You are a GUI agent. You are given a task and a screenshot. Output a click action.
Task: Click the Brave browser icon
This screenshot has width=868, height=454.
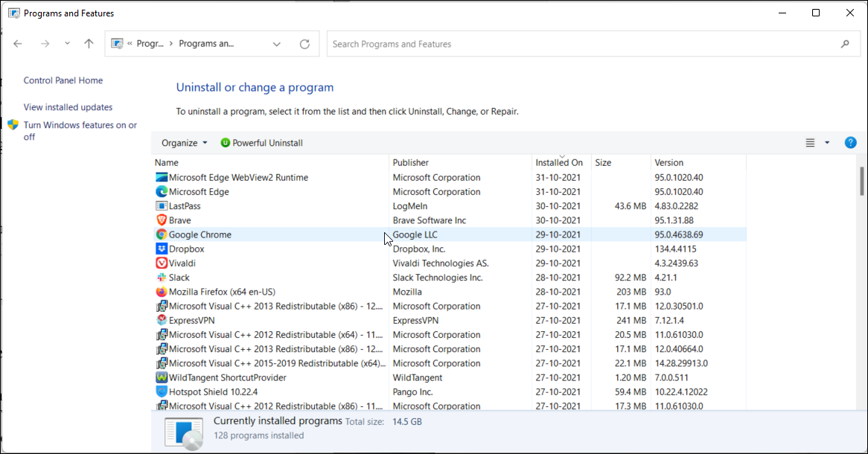[162, 220]
